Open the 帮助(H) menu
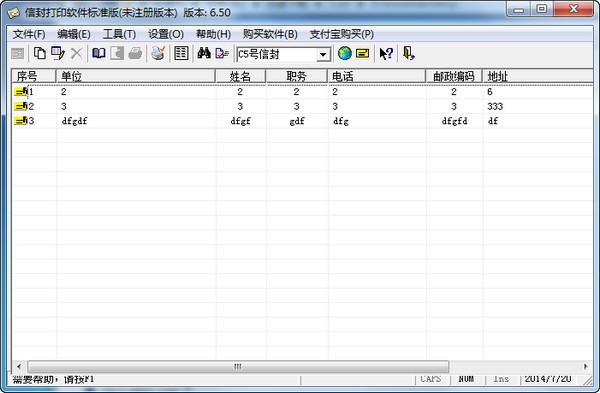This screenshot has width=600, height=393. [214, 34]
